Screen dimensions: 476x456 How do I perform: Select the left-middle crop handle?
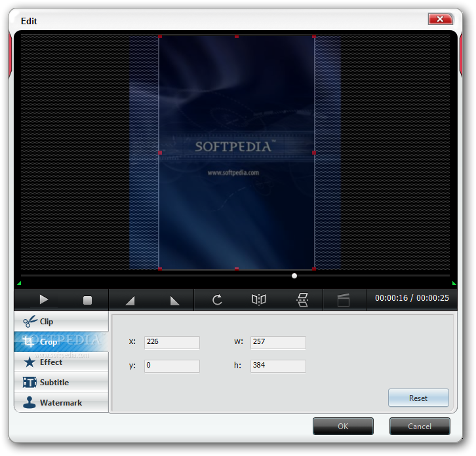tap(160, 153)
